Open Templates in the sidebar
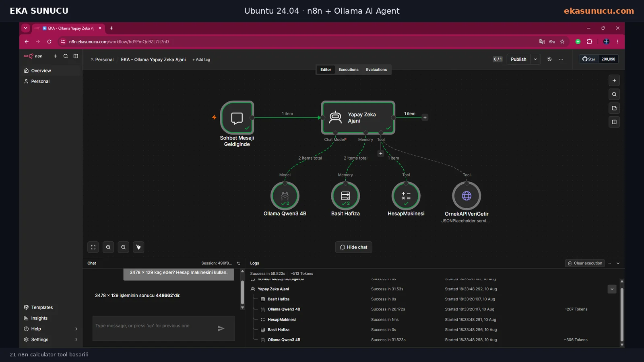The height and width of the screenshot is (362, 644). (x=51, y=307)
